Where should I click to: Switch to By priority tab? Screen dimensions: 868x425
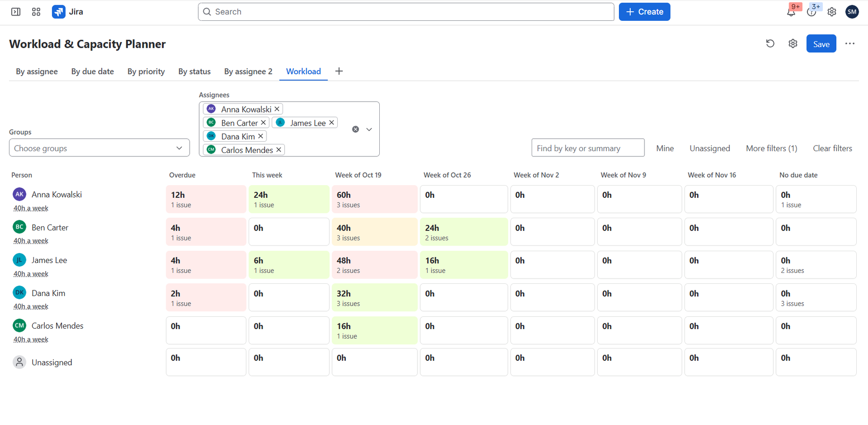(x=146, y=71)
